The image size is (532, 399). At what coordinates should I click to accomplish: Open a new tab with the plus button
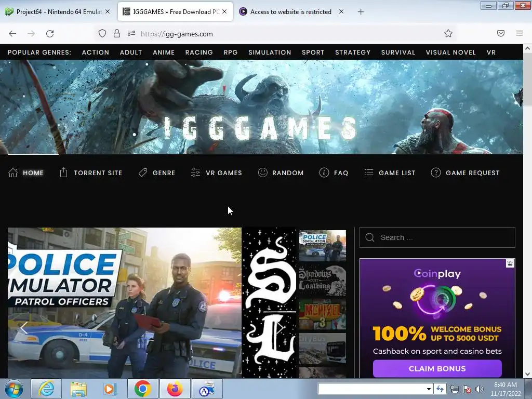click(361, 12)
